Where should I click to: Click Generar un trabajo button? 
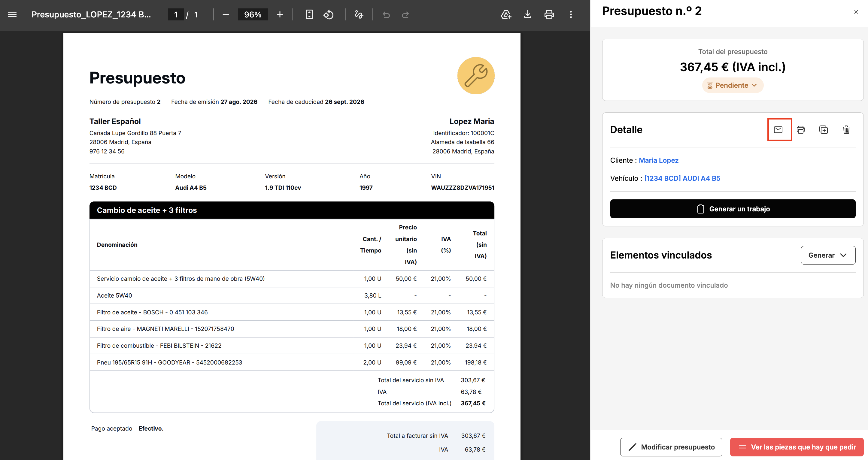733,209
